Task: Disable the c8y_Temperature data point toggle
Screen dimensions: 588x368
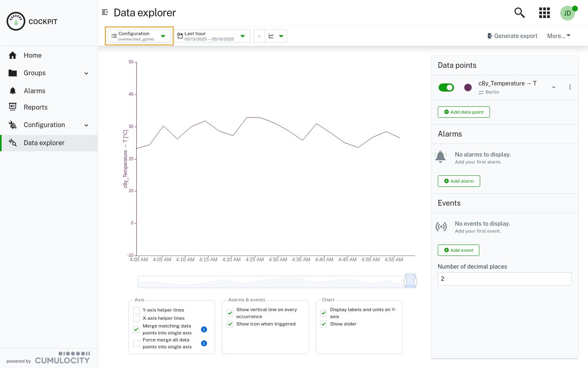Action: (446, 87)
